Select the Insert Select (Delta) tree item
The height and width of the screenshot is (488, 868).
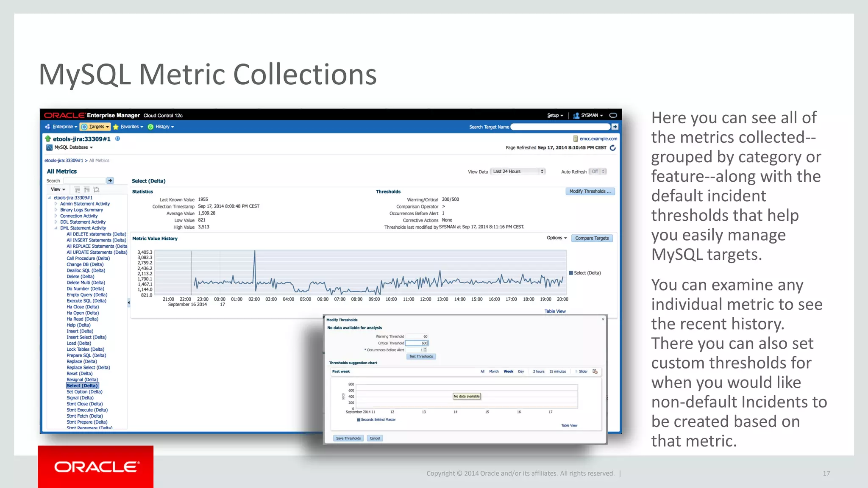click(x=86, y=337)
